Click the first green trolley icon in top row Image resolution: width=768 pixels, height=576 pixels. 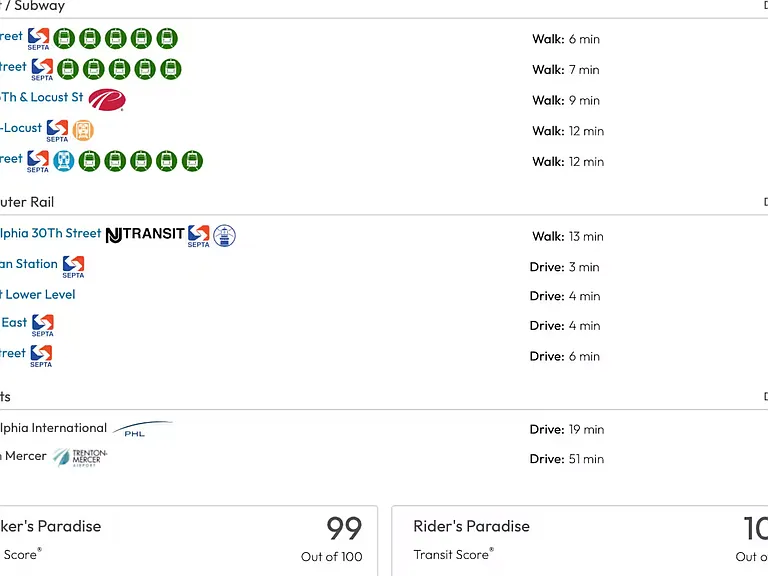pyautogui.click(x=64, y=38)
